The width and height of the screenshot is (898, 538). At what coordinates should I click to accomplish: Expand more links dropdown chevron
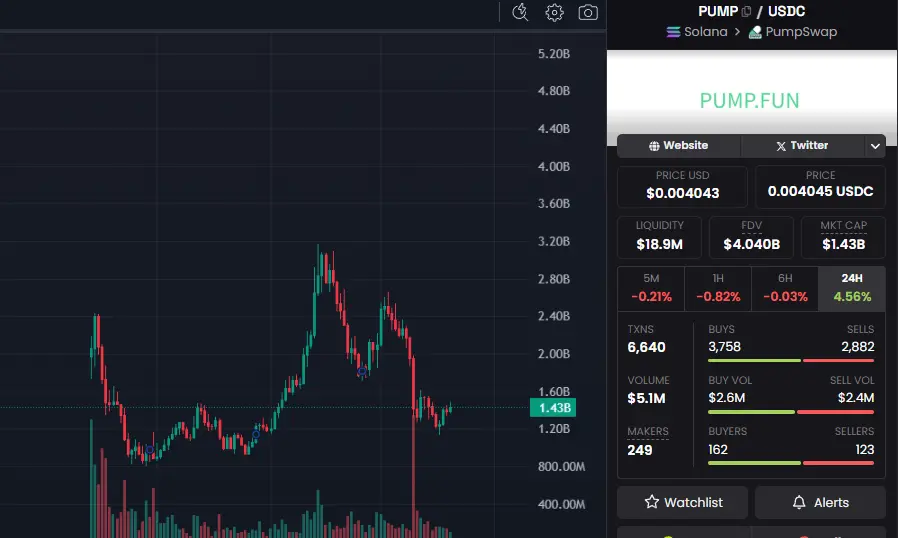click(875, 146)
